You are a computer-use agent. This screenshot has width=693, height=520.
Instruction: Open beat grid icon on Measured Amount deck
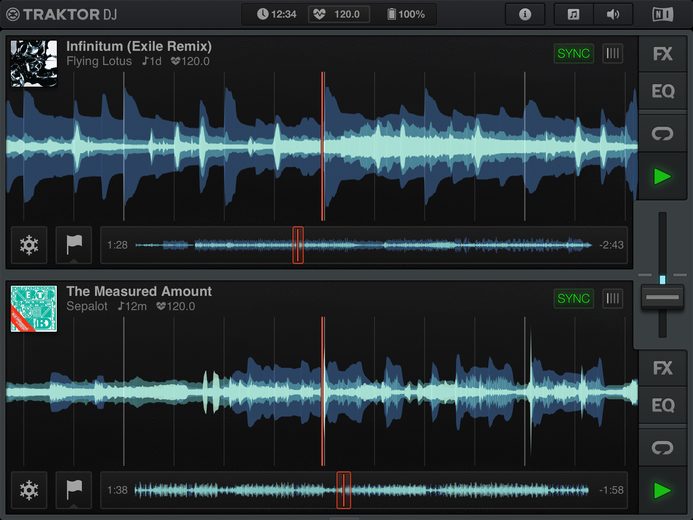tap(613, 299)
